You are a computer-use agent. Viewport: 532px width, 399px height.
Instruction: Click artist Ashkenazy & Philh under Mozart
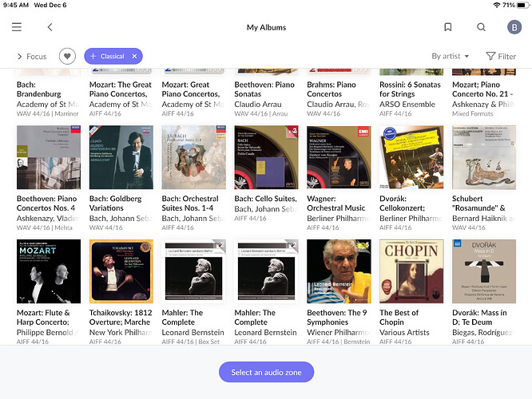(x=483, y=105)
